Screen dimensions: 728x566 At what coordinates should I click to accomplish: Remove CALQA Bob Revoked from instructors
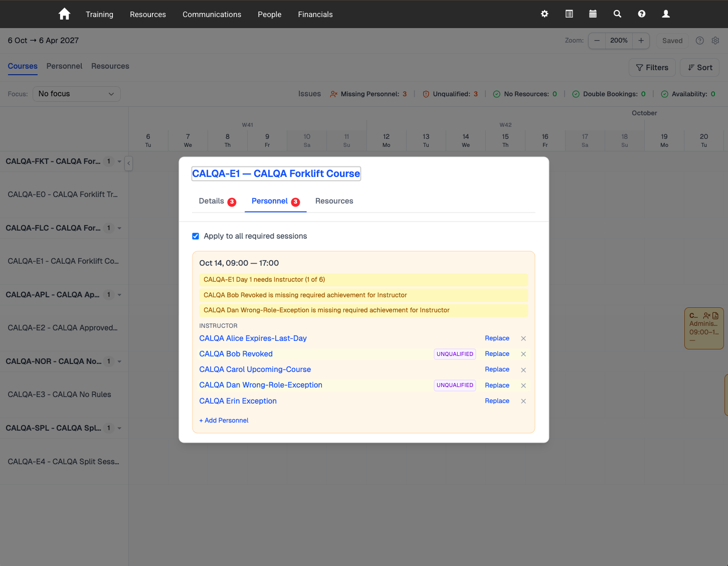tap(523, 354)
